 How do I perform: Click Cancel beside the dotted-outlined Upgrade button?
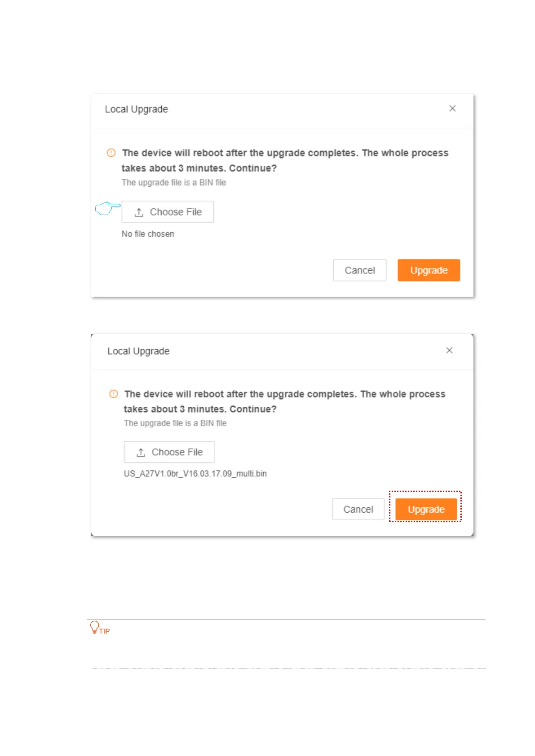[x=358, y=510]
